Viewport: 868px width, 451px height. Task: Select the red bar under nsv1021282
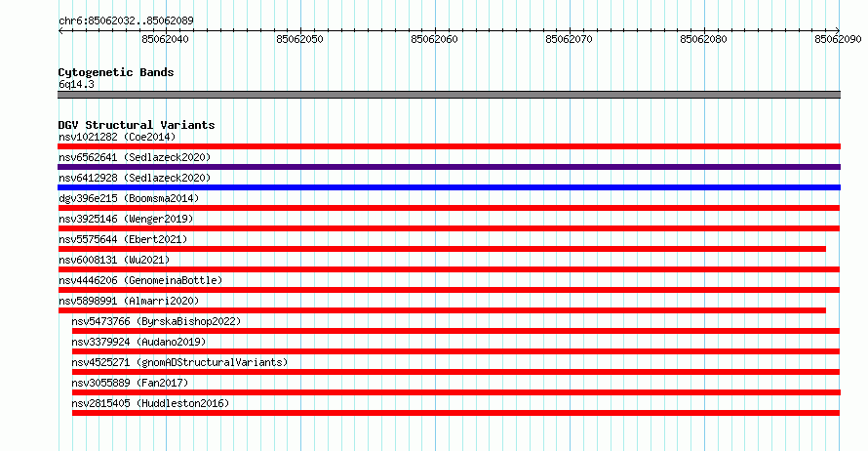click(449, 146)
